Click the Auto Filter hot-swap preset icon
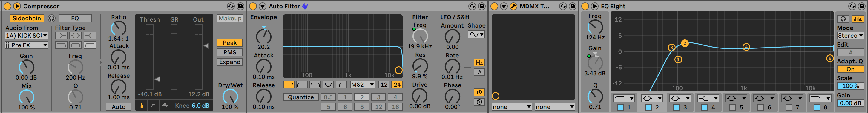The height and width of the screenshot is (113, 868). point(472,6)
